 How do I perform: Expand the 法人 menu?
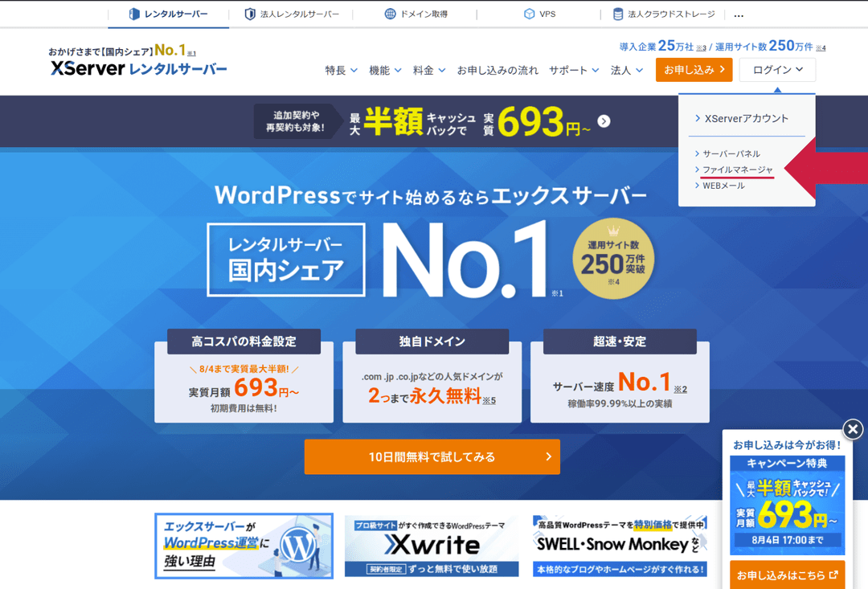[x=627, y=70]
